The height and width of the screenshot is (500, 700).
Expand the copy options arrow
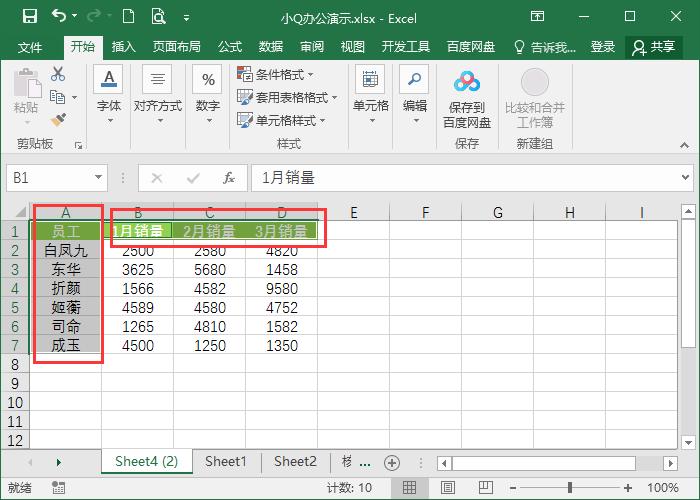(x=75, y=97)
